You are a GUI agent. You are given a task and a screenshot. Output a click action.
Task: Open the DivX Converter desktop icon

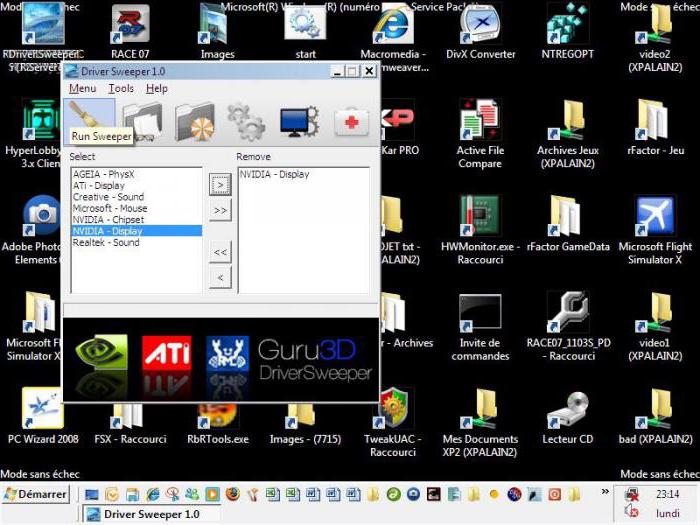(479, 25)
